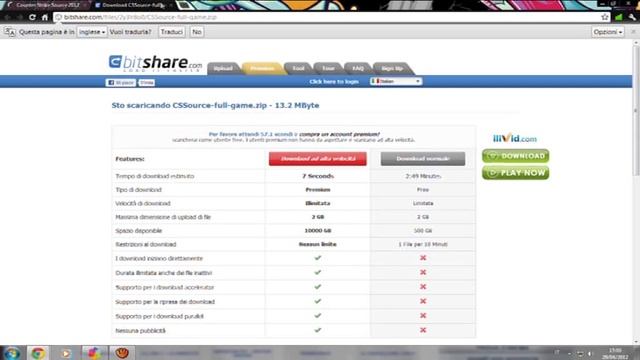Screen dimensions: 640x360
Task: Open the Premium site tab
Action: click(262, 68)
